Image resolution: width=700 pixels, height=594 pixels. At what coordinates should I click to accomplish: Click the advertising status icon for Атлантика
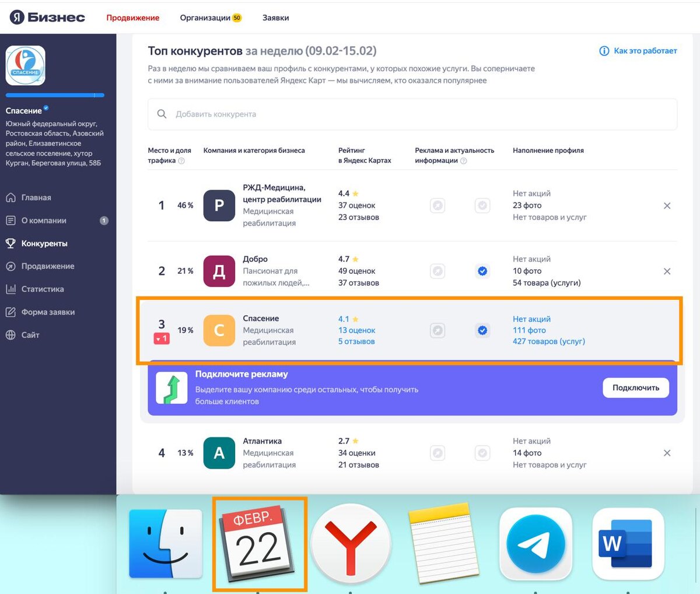click(x=437, y=453)
